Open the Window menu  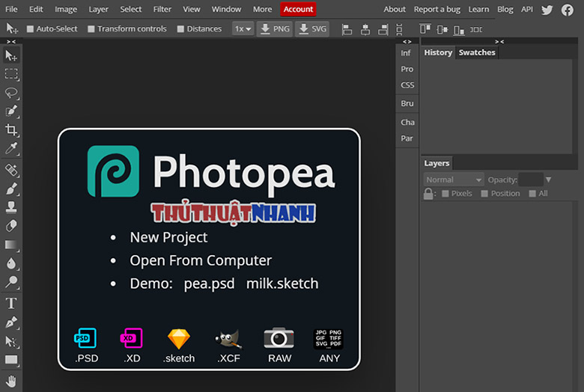[x=226, y=9]
